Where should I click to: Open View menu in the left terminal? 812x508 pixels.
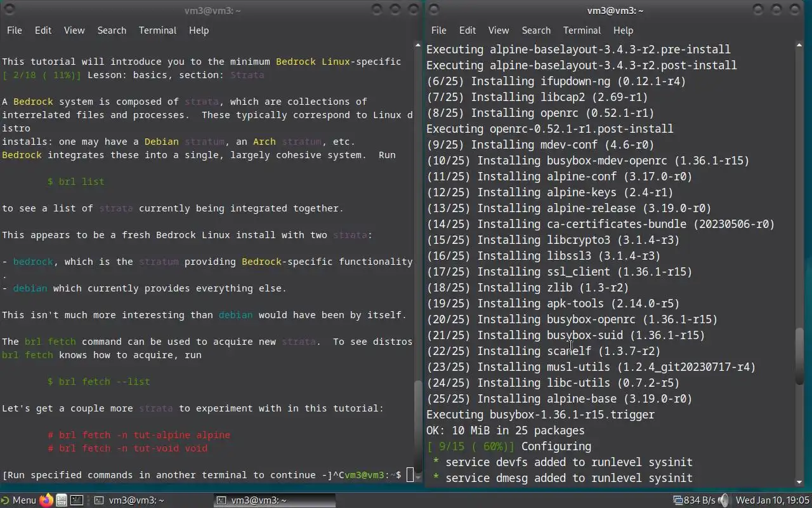(x=74, y=30)
